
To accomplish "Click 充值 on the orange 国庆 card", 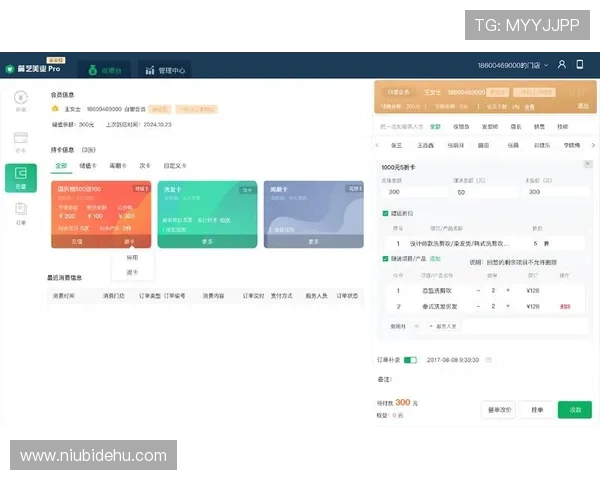I will 77,242.
